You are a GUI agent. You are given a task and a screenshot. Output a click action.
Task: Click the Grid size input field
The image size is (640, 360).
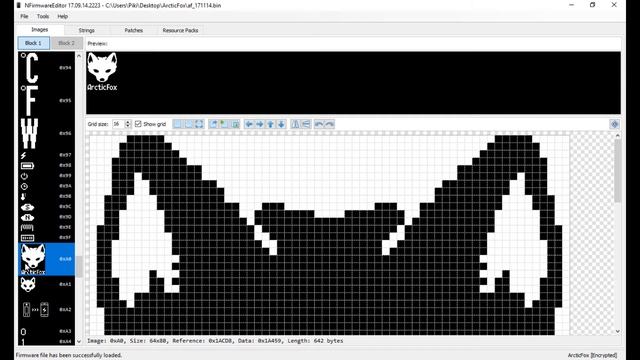tap(118, 124)
